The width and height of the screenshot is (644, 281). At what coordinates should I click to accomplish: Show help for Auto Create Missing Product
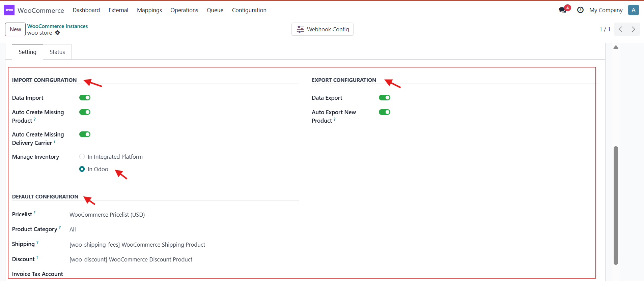pyautogui.click(x=35, y=119)
